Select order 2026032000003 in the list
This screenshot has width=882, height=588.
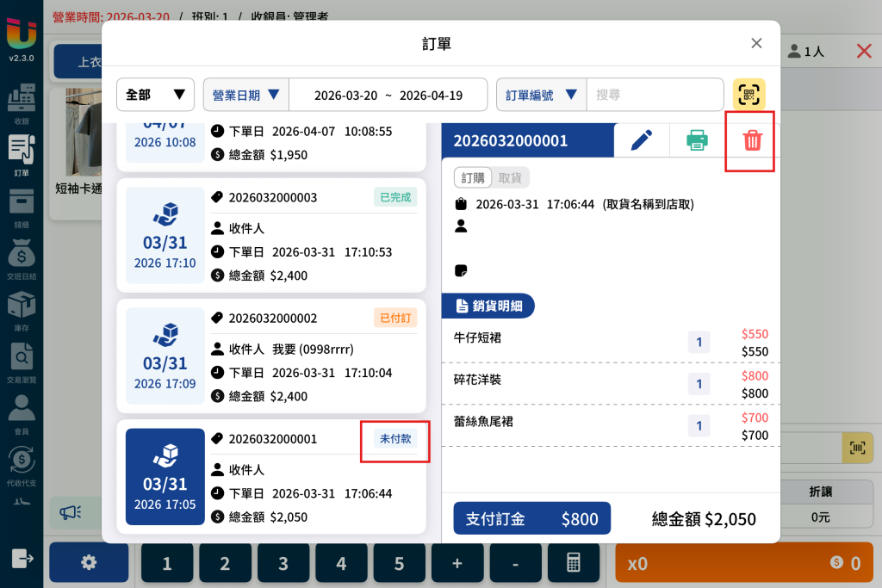click(271, 236)
